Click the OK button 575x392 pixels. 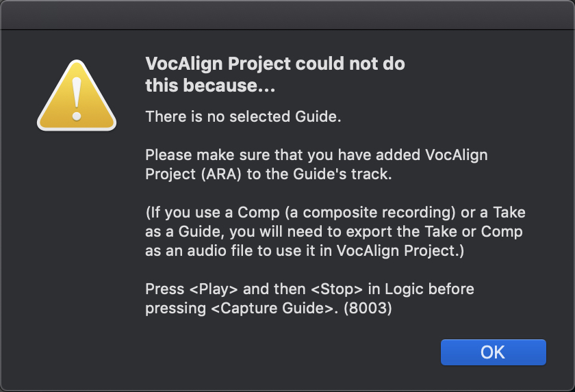pos(494,352)
